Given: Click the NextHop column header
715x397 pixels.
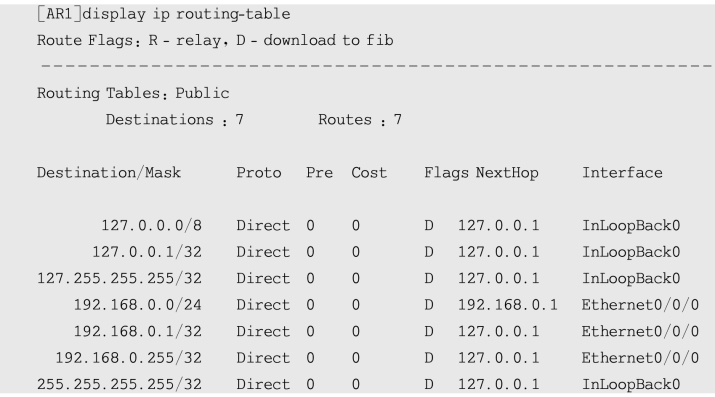Looking at the screenshot, I should click(x=507, y=173).
